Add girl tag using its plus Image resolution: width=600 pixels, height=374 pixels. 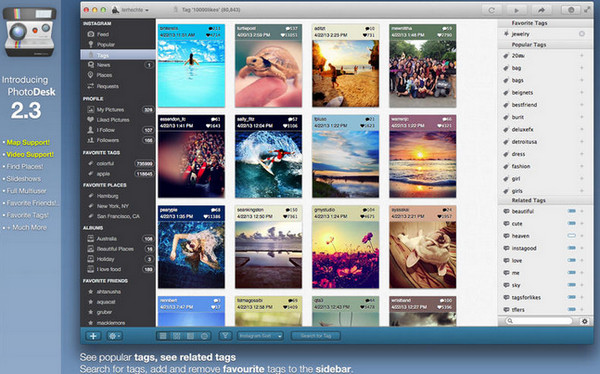pos(582,179)
